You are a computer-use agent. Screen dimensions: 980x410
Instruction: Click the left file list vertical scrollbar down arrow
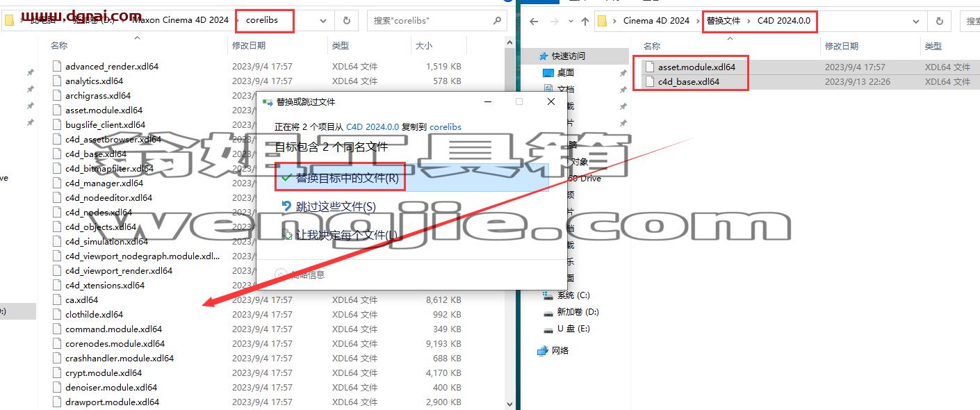pos(509,403)
